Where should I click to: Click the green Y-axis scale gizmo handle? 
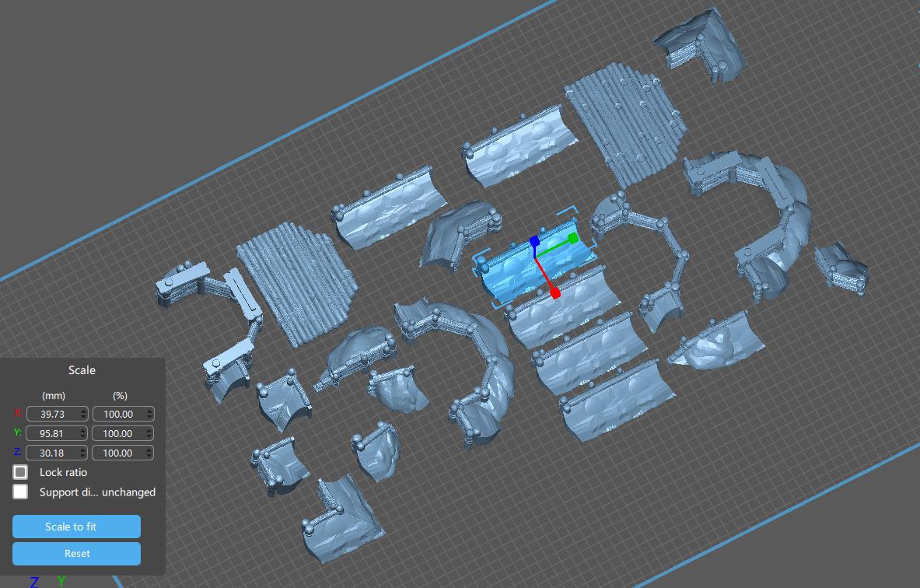tap(573, 238)
